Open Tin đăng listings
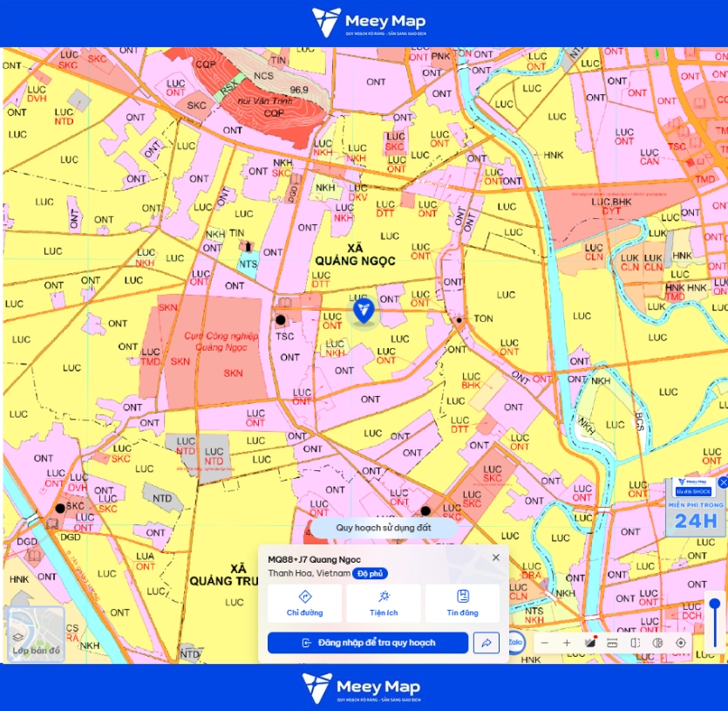This screenshot has height=711, width=728. pyautogui.click(x=462, y=603)
